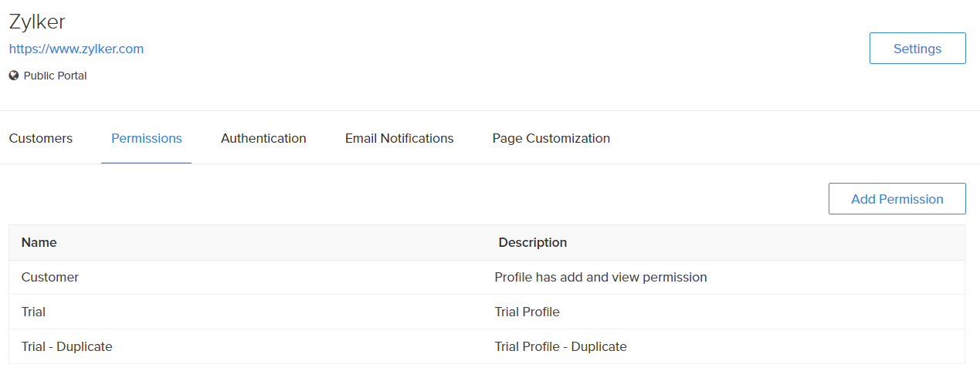Switch to the Customers tab
The image size is (980, 388).
tap(40, 138)
